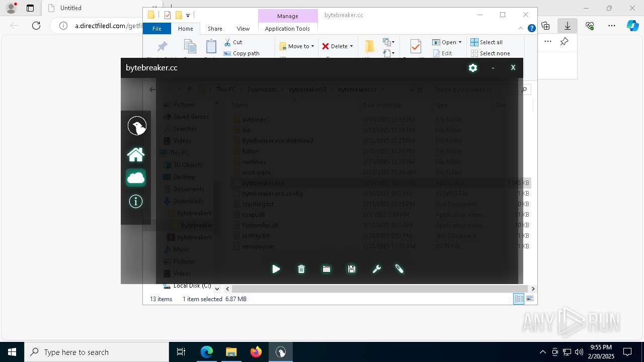
Task: Click Cut in the Explorer ribbon
Action: point(233,42)
